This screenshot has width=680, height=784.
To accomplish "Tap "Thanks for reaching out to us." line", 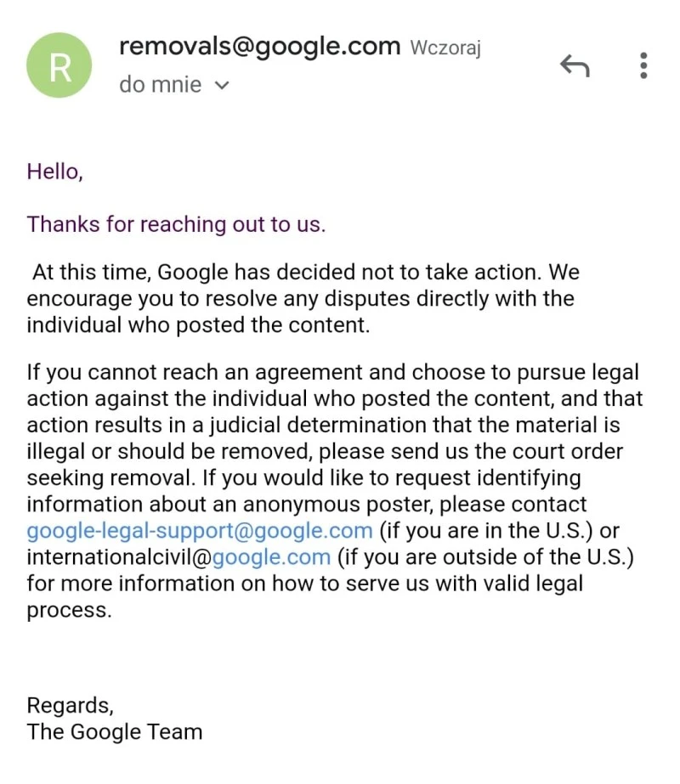I will [x=176, y=224].
